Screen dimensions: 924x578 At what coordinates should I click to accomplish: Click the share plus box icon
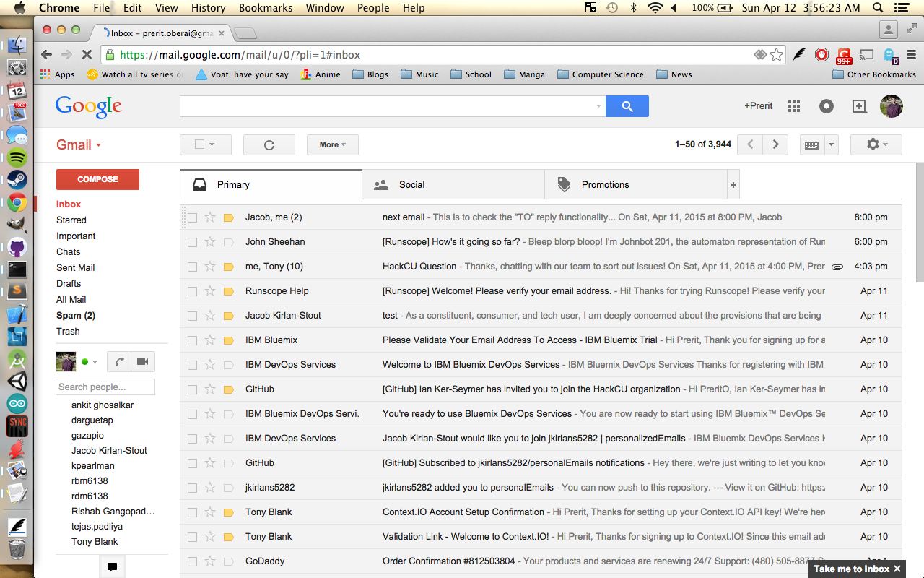point(859,106)
